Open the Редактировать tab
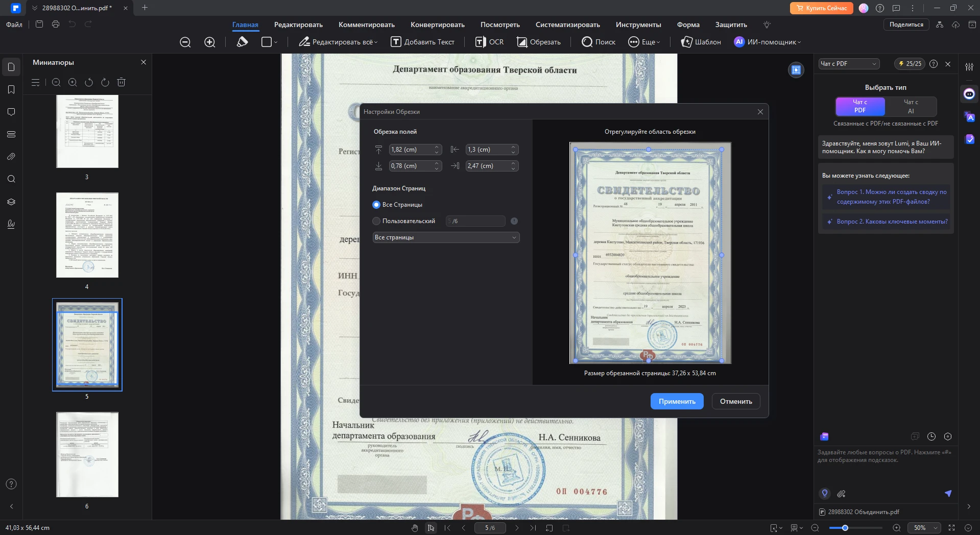This screenshot has height=535, width=980. (x=298, y=25)
